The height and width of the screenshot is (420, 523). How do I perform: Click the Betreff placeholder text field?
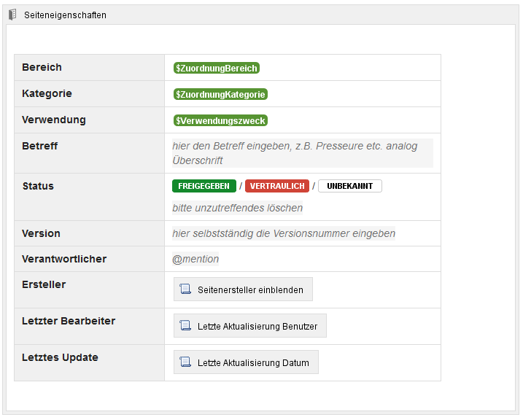point(303,153)
